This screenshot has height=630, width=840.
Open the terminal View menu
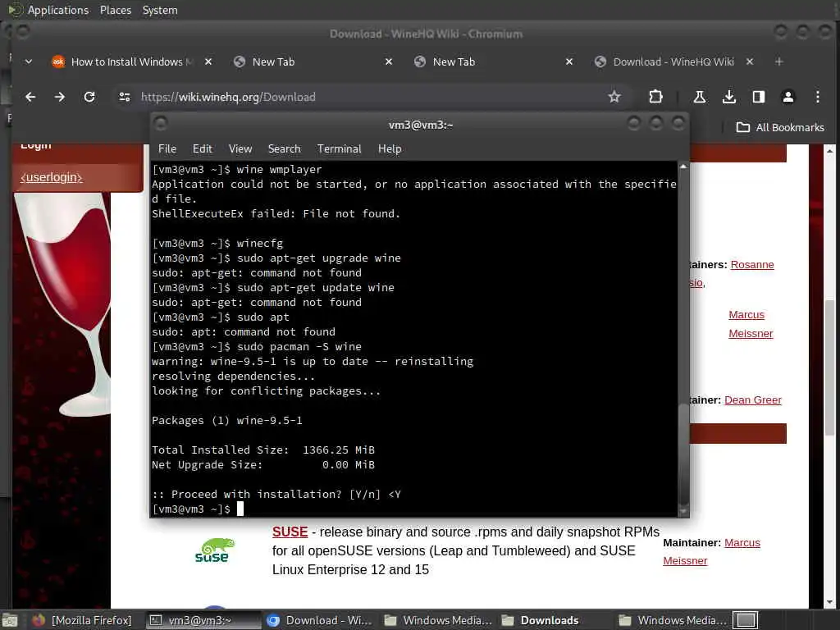[240, 149]
